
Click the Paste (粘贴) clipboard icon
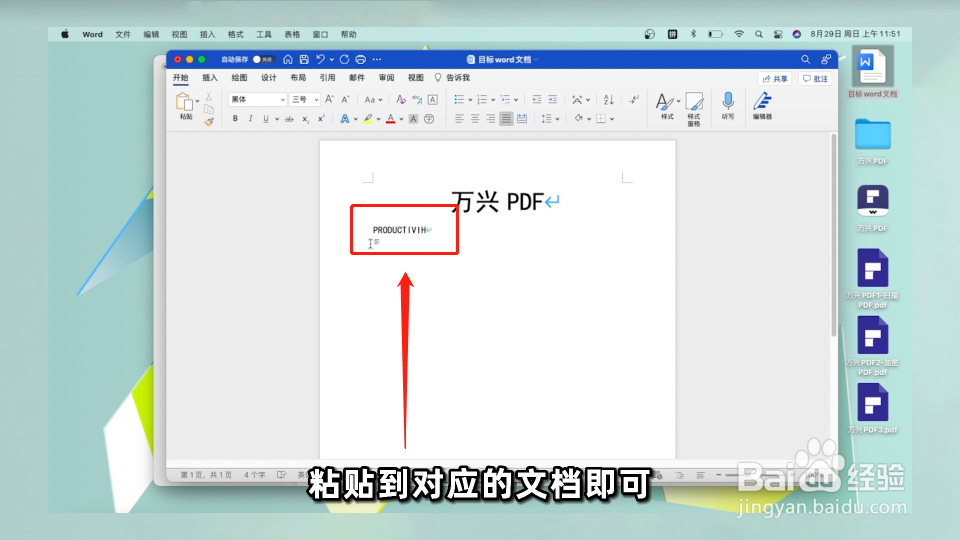click(x=184, y=102)
